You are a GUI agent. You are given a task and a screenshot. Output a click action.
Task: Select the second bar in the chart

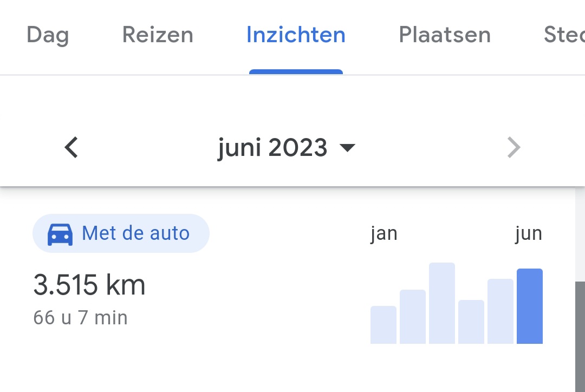click(x=413, y=317)
